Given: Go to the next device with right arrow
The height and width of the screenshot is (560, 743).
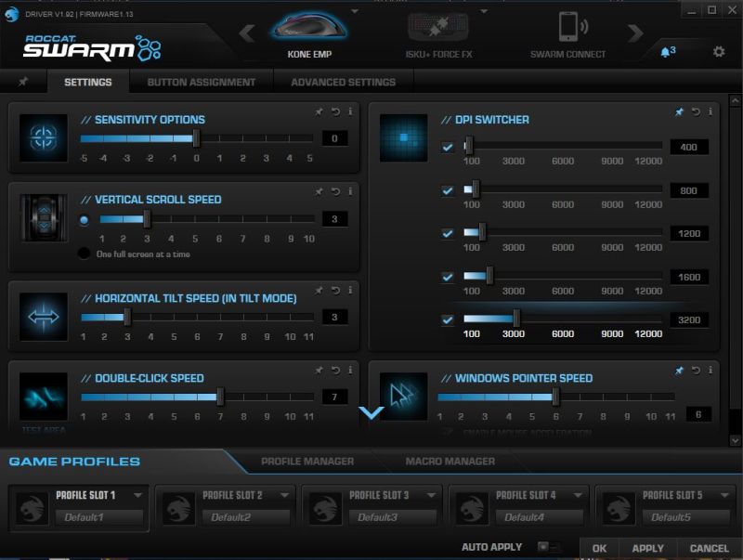Looking at the screenshot, I should [x=635, y=33].
